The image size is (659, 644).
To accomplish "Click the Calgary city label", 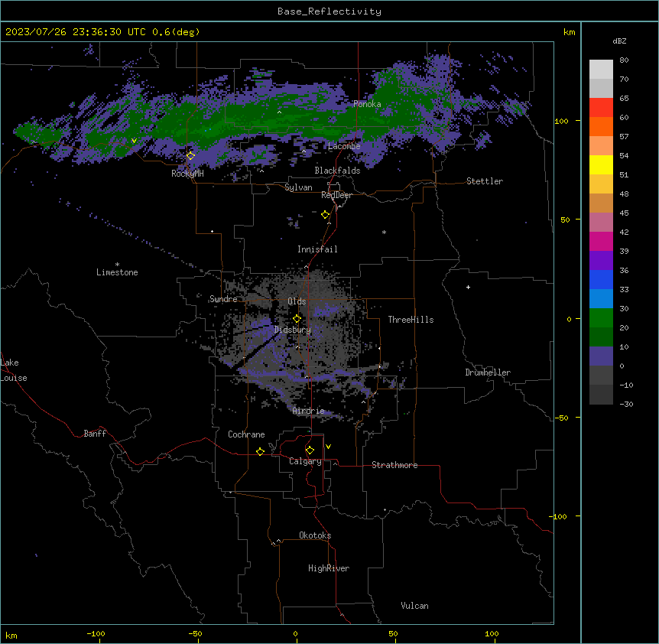I will (305, 461).
